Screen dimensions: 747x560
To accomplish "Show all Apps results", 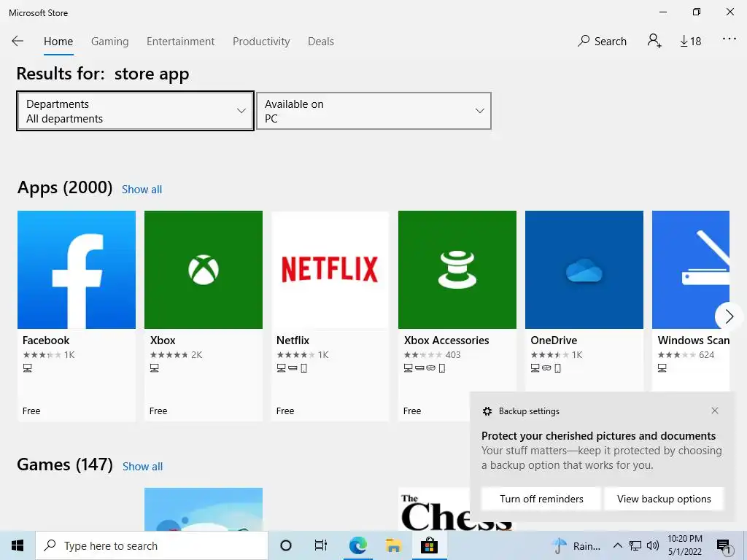I will pyautogui.click(x=142, y=190).
